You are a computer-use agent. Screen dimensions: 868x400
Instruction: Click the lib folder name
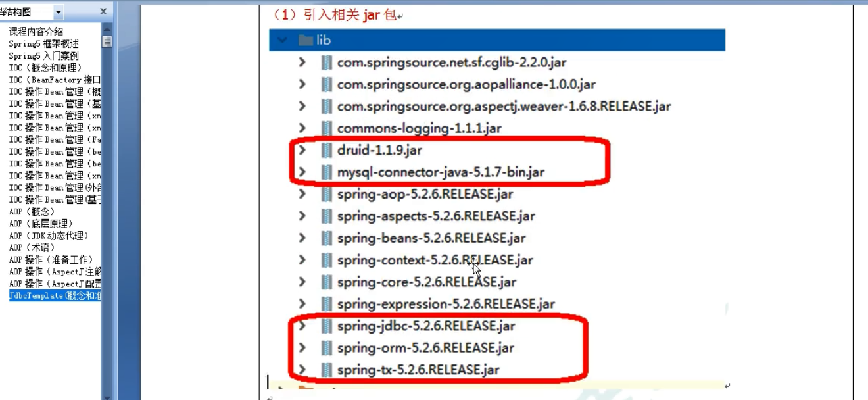coord(324,40)
